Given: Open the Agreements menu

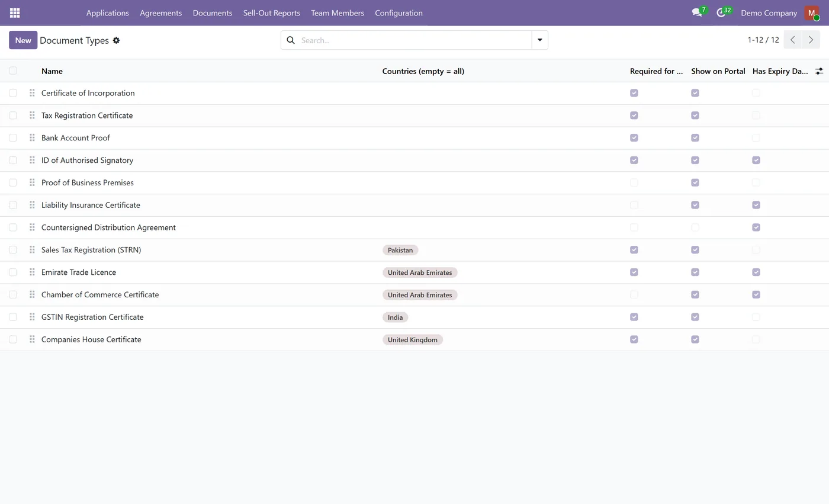Looking at the screenshot, I should (x=160, y=13).
